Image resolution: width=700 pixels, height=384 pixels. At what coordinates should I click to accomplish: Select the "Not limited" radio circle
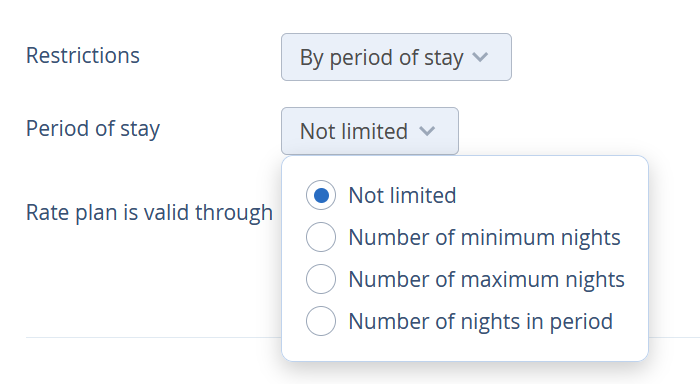point(321,195)
